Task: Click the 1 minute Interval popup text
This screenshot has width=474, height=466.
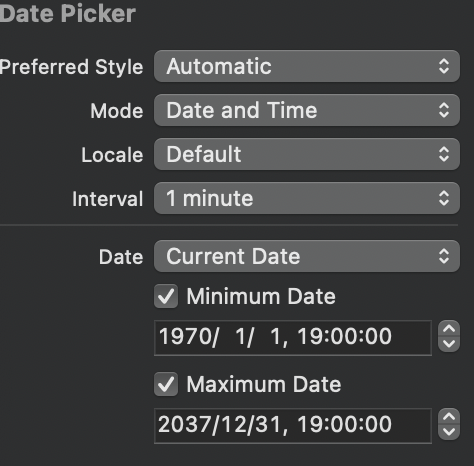Action: [210, 198]
